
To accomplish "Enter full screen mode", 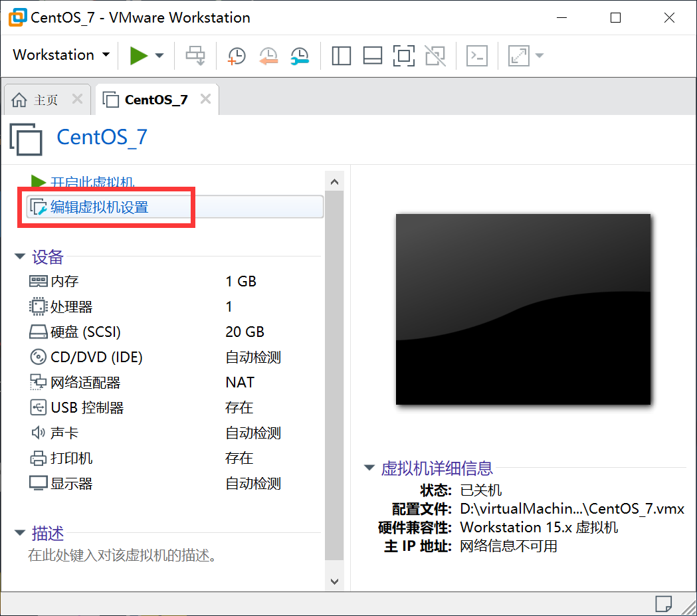I will click(403, 56).
